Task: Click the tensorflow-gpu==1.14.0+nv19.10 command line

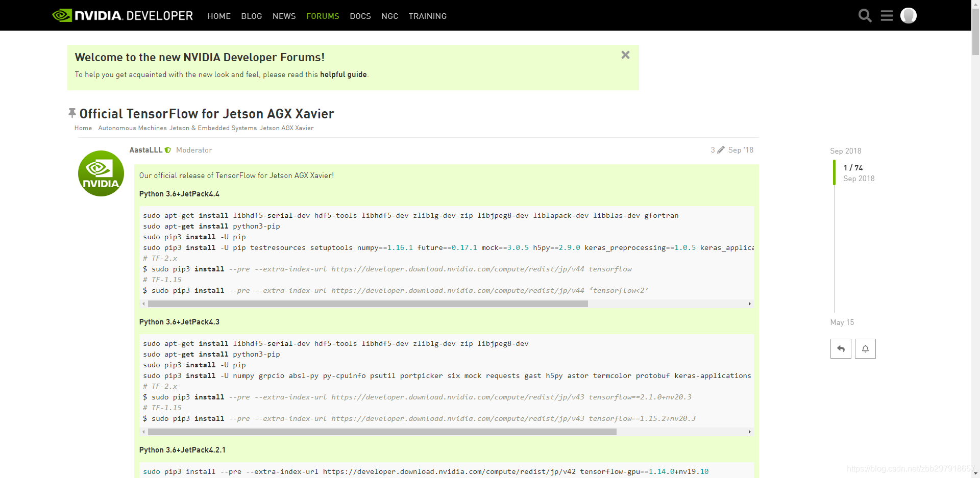Action: click(426, 471)
